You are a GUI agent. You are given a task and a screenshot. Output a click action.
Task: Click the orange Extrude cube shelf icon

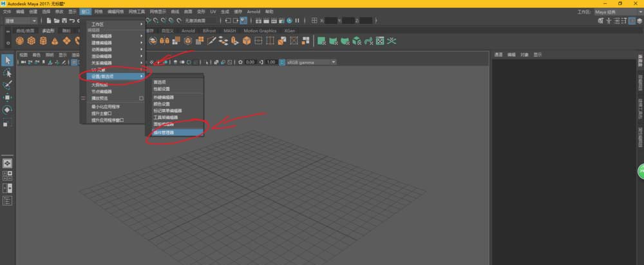tap(247, 41)
